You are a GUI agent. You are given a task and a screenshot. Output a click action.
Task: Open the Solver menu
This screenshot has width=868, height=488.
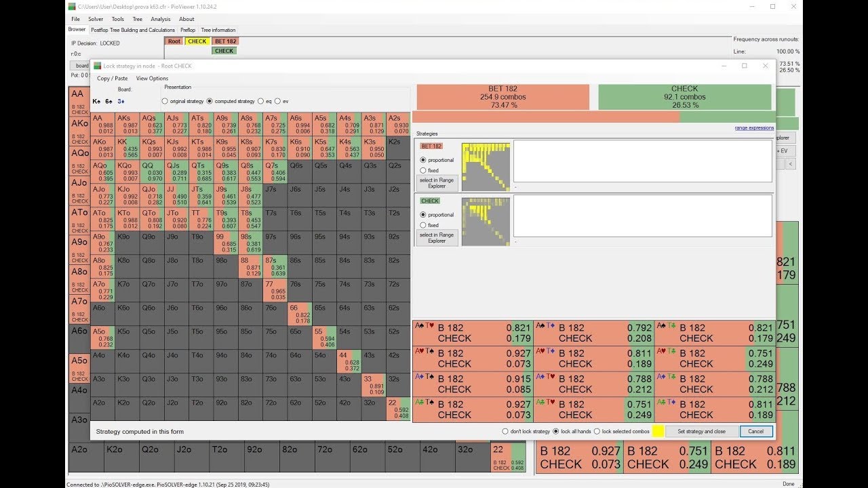tap(96, 19)
